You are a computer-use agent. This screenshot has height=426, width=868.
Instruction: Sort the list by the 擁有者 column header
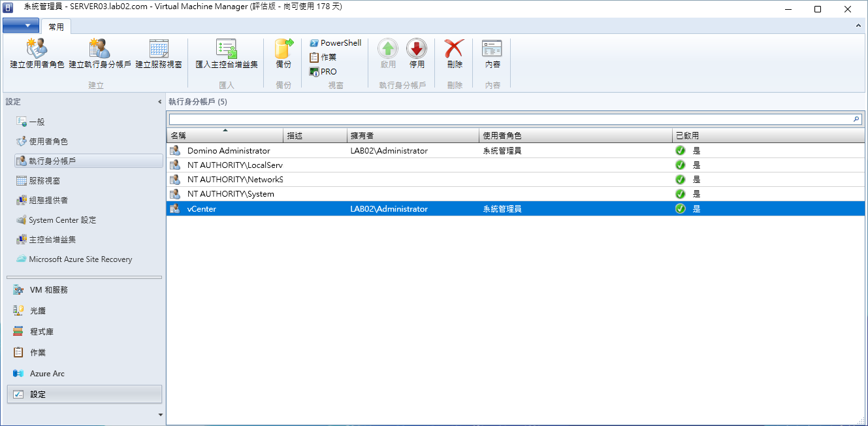point(412,136)
